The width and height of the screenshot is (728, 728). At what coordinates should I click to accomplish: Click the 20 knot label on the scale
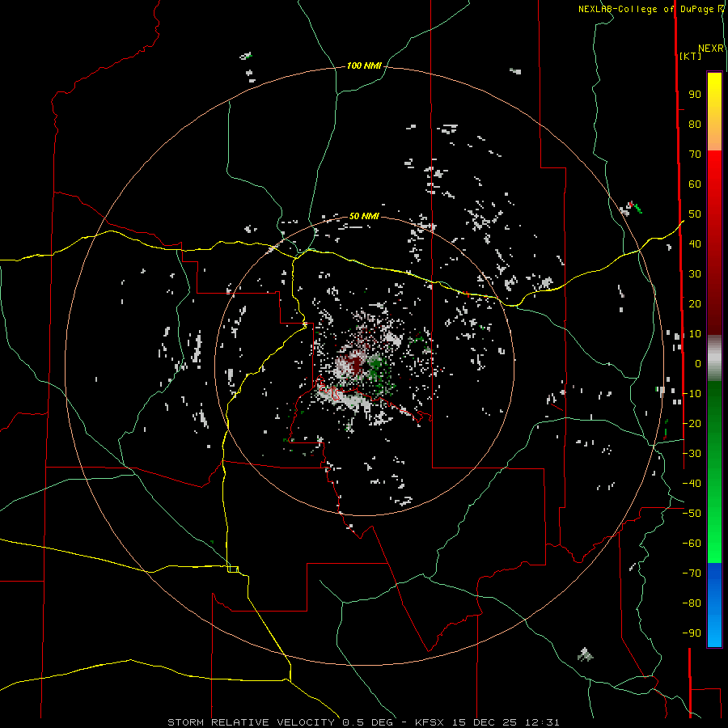coord(695,304)
